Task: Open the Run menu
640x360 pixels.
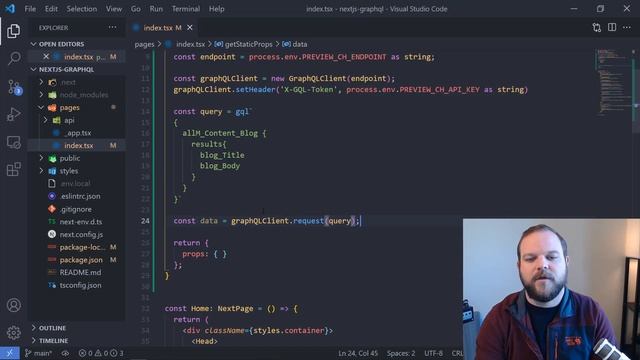Action: (x=156, y=9)
